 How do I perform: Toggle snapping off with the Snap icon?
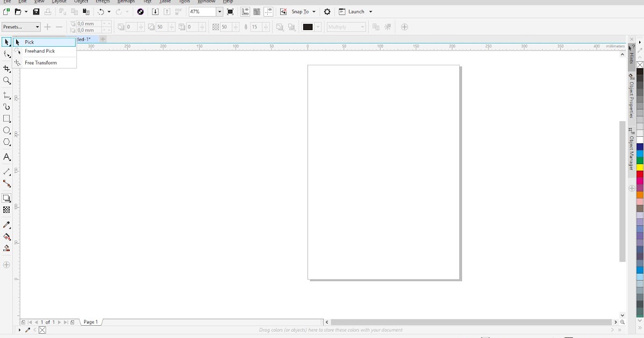[x=283, y=11]
